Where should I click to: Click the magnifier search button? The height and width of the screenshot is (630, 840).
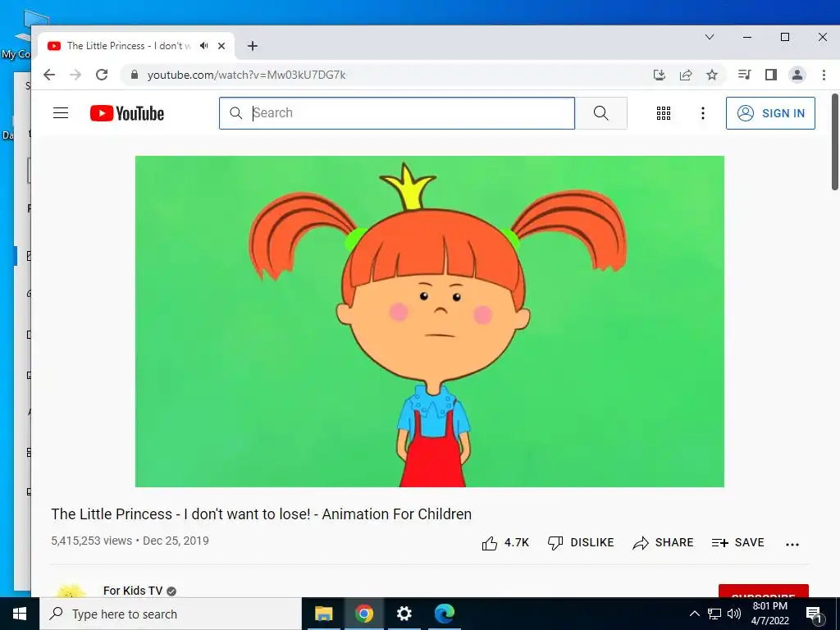tap(601, 113)
